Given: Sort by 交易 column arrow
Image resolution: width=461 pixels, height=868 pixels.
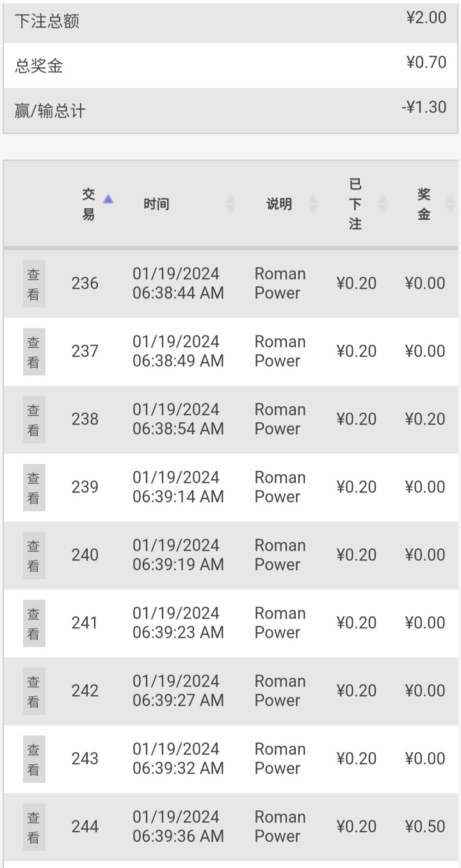Looking at the screenshot, I should pyautogui.click(x=108, y=199).
